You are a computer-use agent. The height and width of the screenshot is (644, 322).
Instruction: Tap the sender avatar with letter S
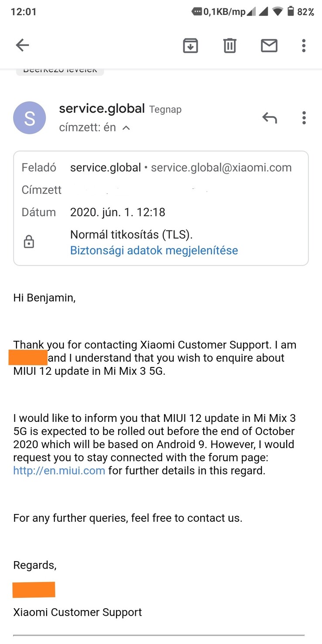[30, 118]
